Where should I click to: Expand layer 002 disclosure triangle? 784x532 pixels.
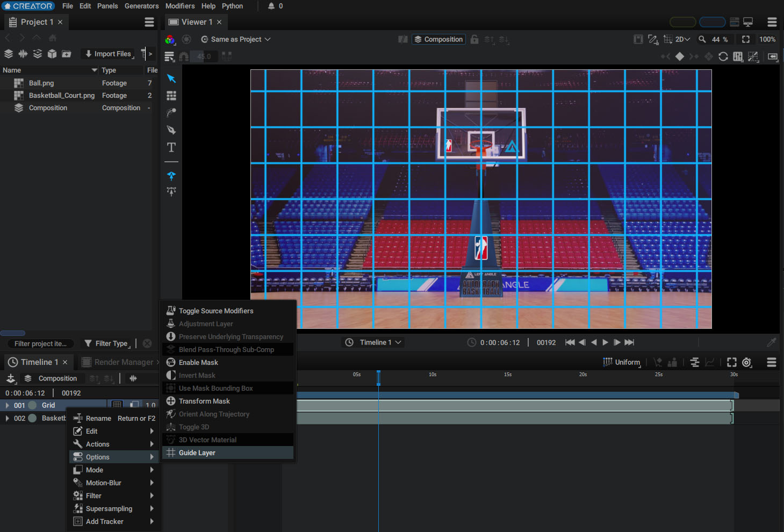[7, 418]
